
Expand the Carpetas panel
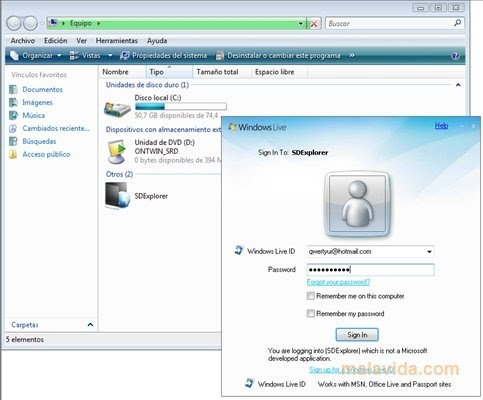click(90, 325)
